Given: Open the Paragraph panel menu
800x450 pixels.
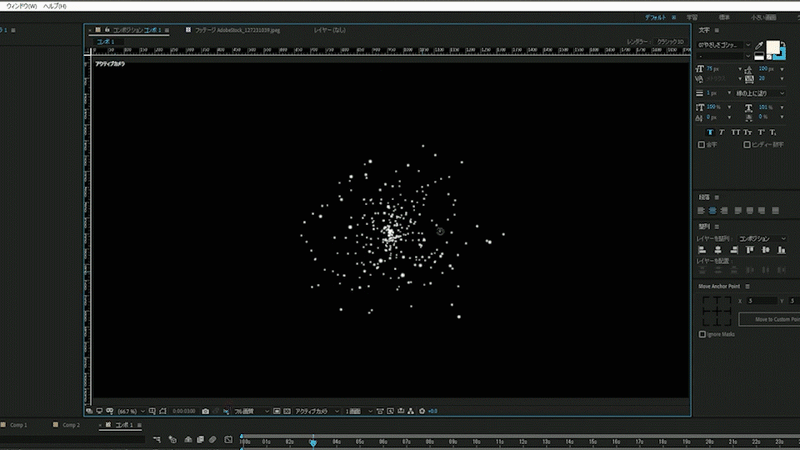Looking at the screenshot, I should pos(716,197).
